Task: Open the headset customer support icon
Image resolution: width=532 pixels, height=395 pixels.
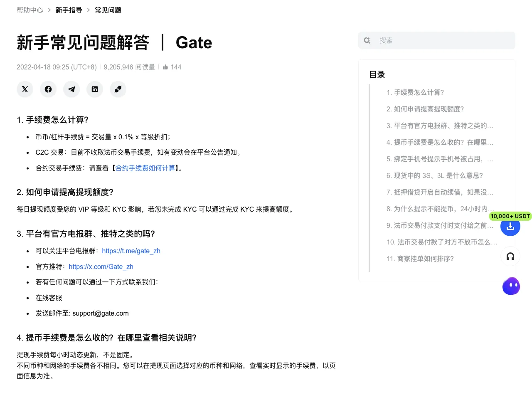Action: 510,256
